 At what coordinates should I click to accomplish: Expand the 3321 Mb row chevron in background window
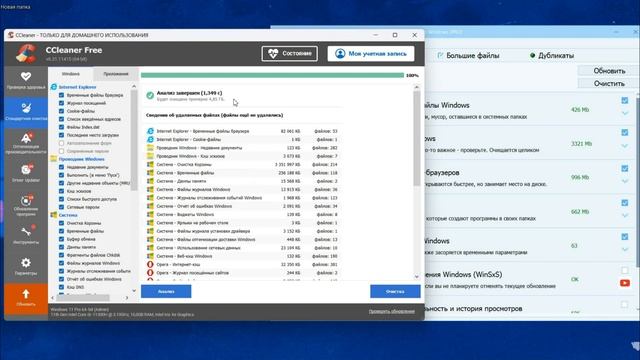pyautogui.click(x=625, y=146)
